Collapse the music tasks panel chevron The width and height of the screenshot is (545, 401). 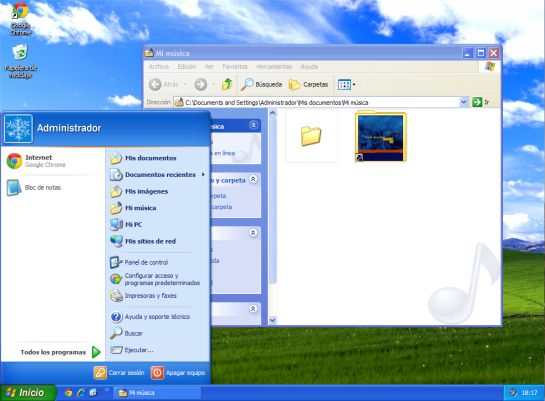(x=253, y=125)
